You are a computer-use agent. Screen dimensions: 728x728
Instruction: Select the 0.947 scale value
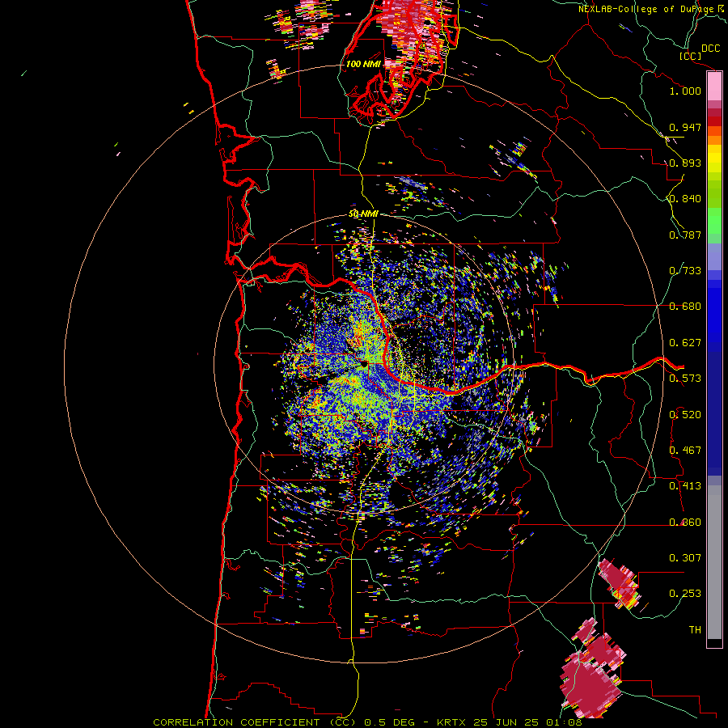[685, 127]
